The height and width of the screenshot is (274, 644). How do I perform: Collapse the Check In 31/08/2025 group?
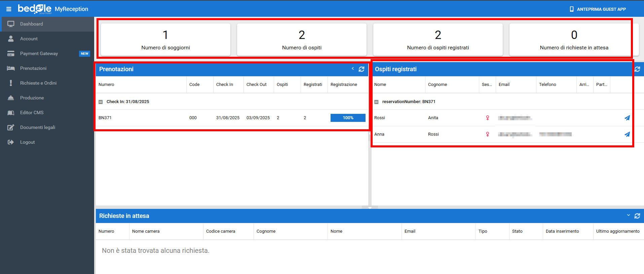click(101, 102)
